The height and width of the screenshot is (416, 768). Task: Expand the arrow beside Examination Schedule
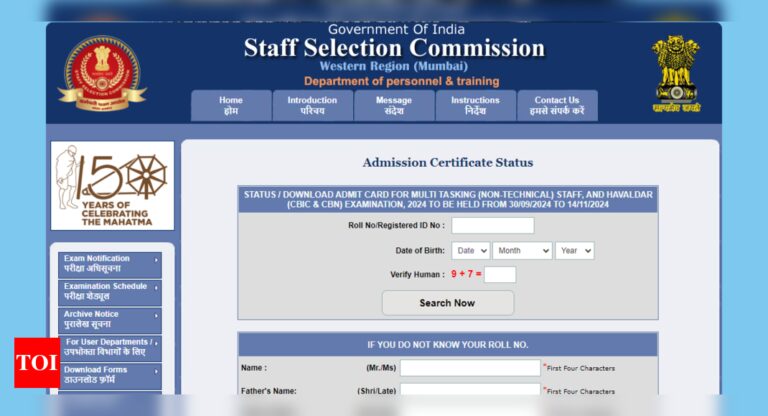[x=156, y=288]
